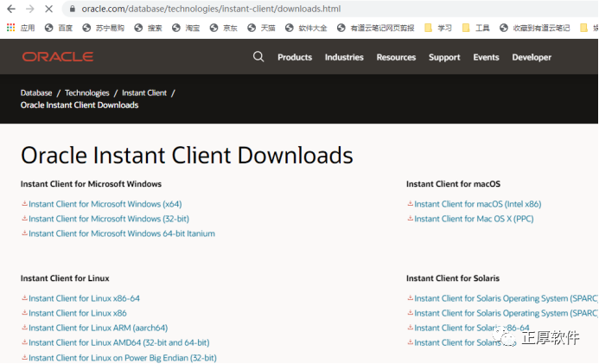The width and height of the screenshot is (599, 364).
Task: Click the Developer nav item
Action: pyautogui.click(x=532, y=58)
